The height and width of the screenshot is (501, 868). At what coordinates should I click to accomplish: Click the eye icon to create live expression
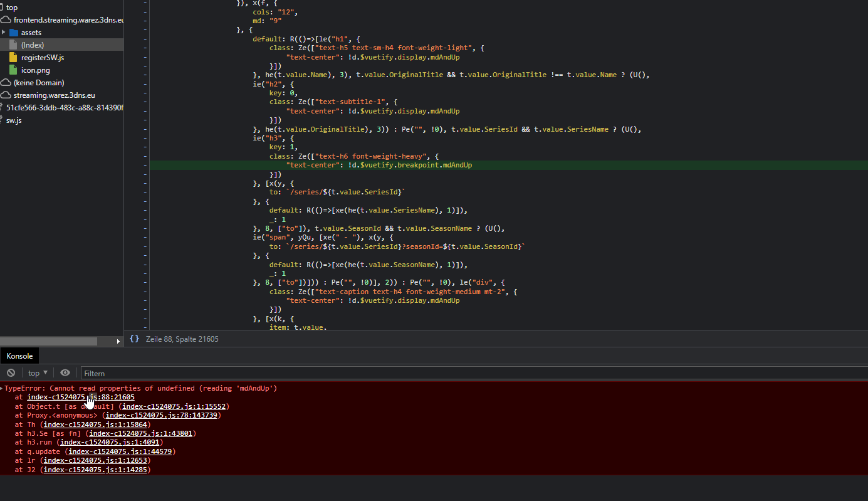[65, 372]
